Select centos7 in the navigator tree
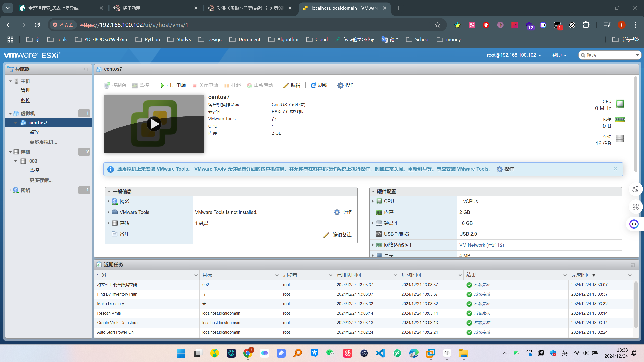The width and height of the screenshot is (644, 362). [x=49, y=123]
